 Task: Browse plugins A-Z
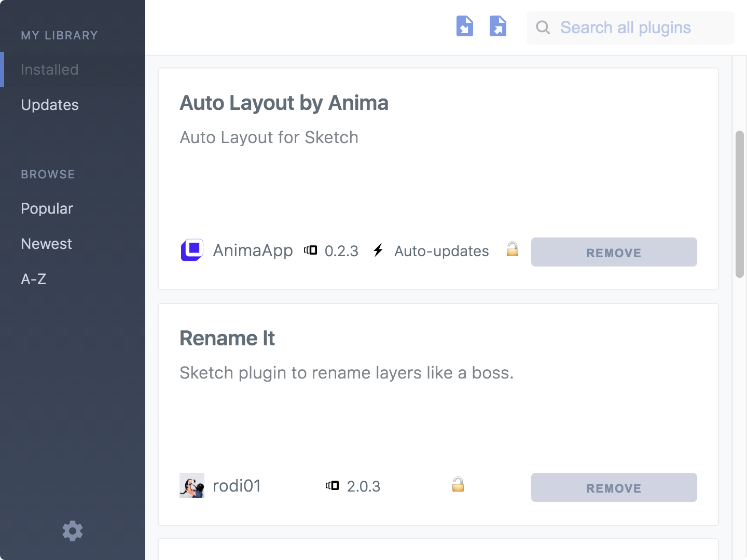(x=33, y=279)
